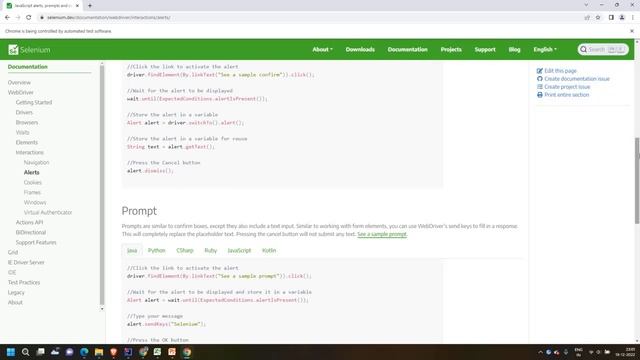Image resolution: width=640 pixels, height=360 pixels.
Task: Open Grid in the sidebar
Action: 13,252
